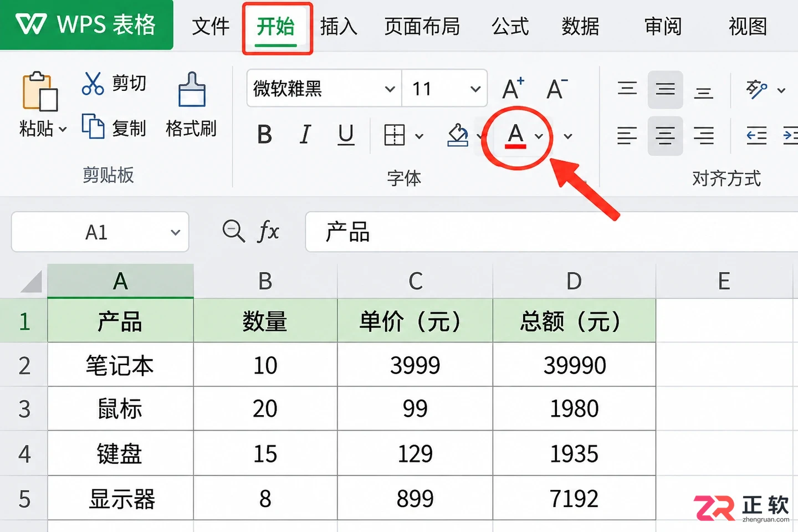Click the text orientation icon

pos(756,89)
